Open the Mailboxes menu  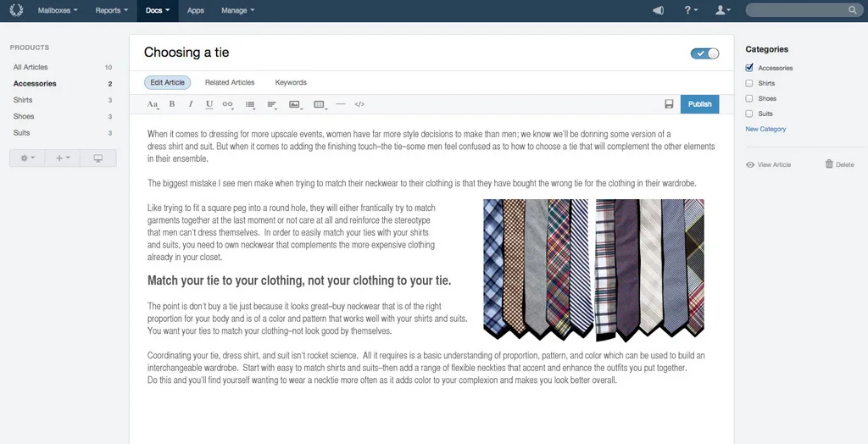pos(58,10)
